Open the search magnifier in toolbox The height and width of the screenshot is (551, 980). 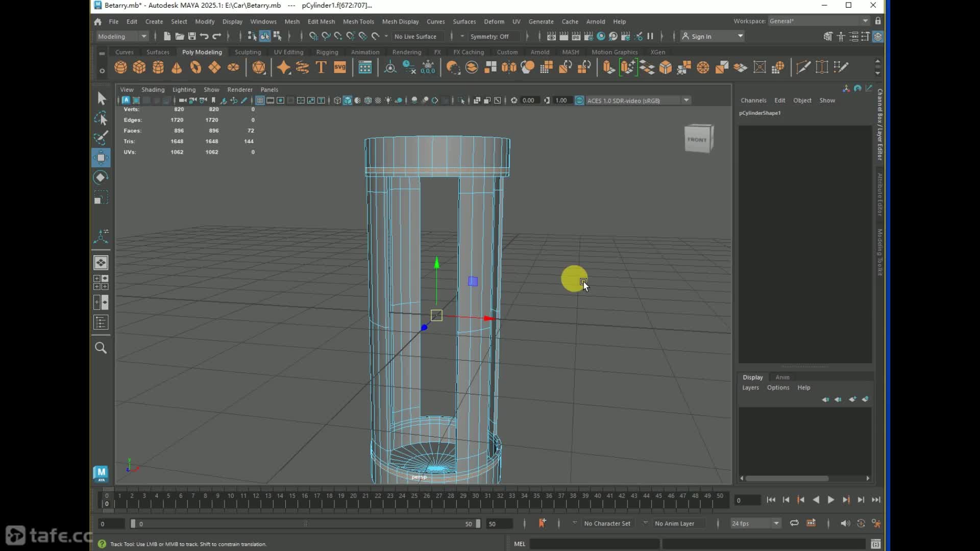(101, 348)
